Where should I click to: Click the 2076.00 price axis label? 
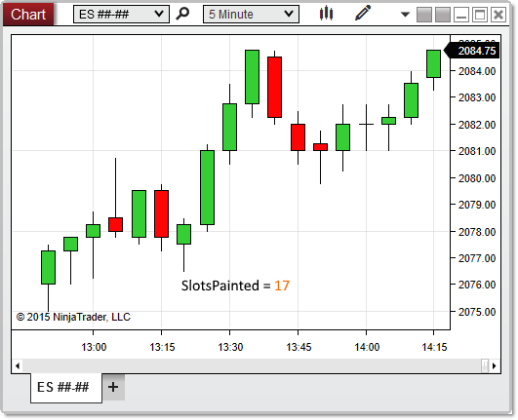pos(477,285)
